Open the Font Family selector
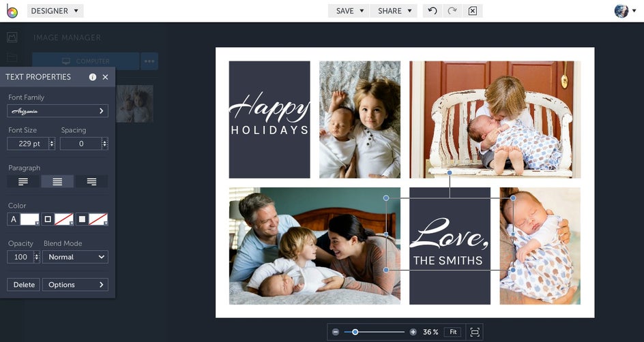Screen dimensions: 644x342 [57, 111]
